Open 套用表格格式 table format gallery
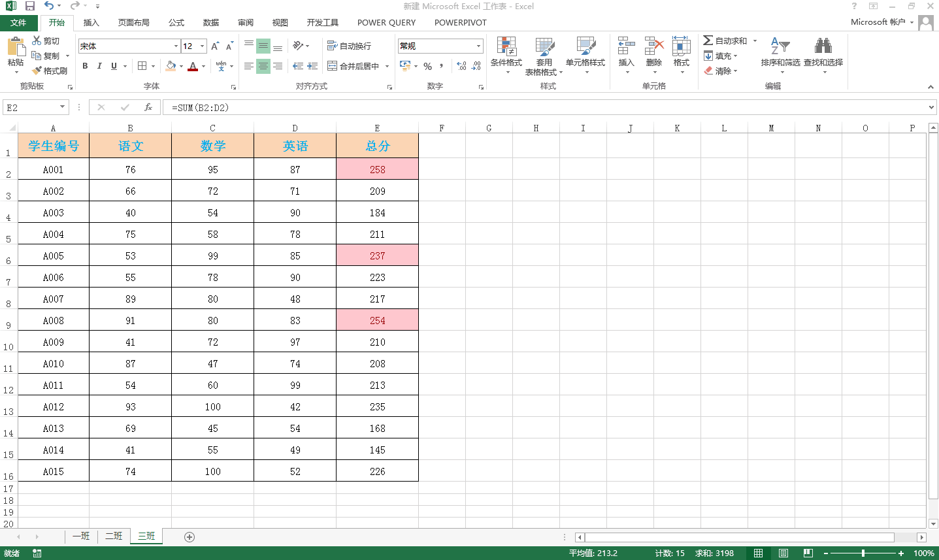939x560 pixels. pyautogui.click(x=544, y=56)
